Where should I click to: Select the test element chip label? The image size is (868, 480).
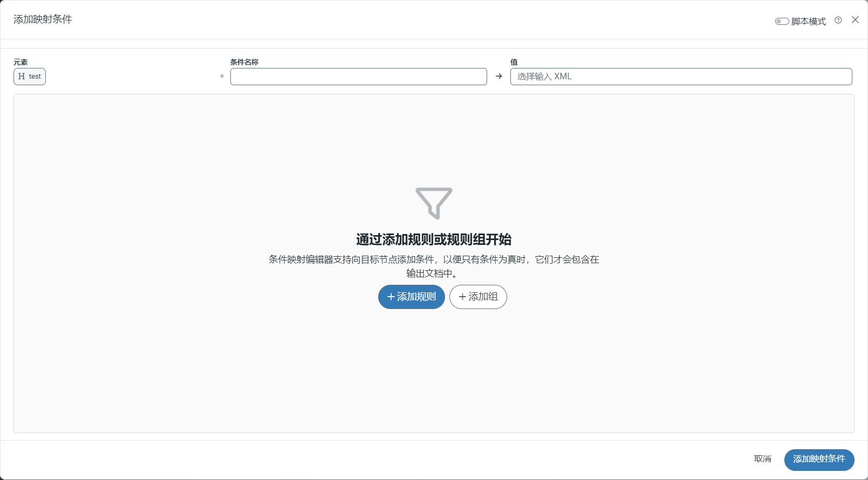coord(35,77)
